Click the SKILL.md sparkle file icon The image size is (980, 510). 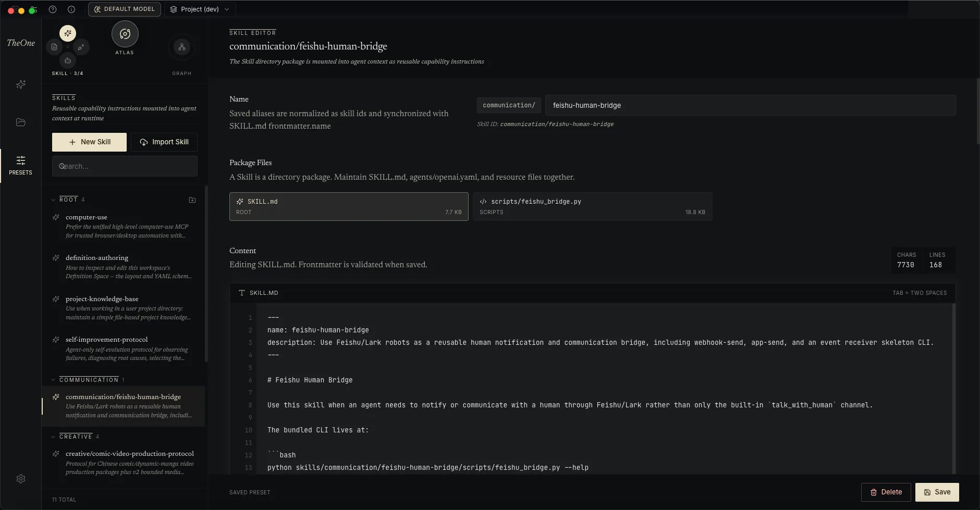click(240, 202)
